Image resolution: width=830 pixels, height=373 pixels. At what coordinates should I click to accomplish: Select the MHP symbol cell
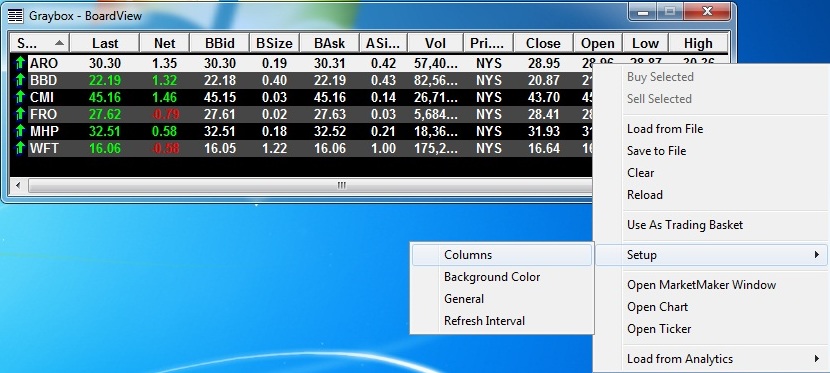pyautogui.click(x=44, y=131)
